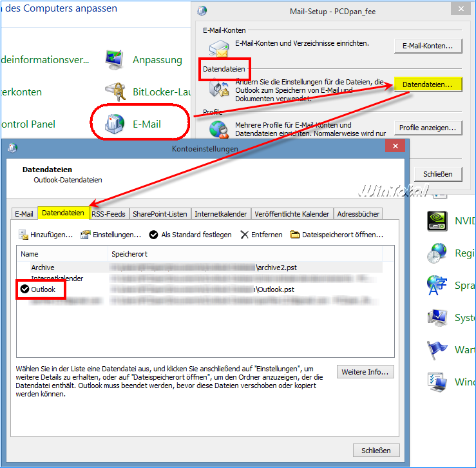Click the Weitere Info... button

click(x=365, y=372)
